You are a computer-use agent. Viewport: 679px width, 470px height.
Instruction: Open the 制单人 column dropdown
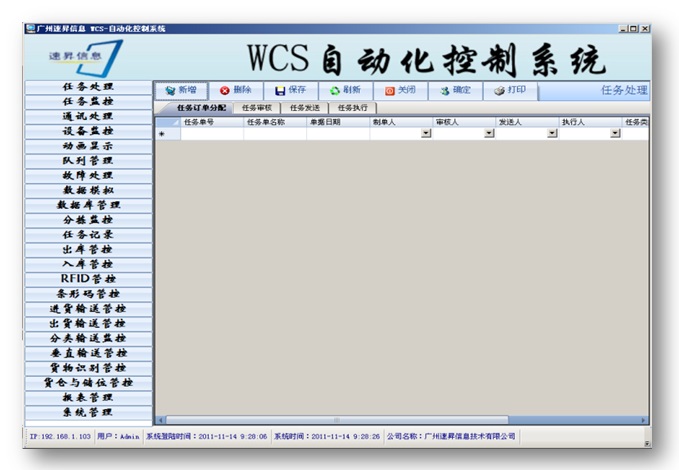[x=426, y=133]
